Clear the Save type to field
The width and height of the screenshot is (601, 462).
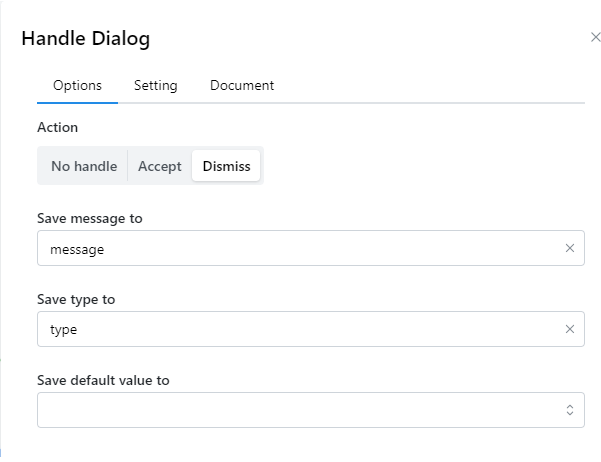(569, 329)
